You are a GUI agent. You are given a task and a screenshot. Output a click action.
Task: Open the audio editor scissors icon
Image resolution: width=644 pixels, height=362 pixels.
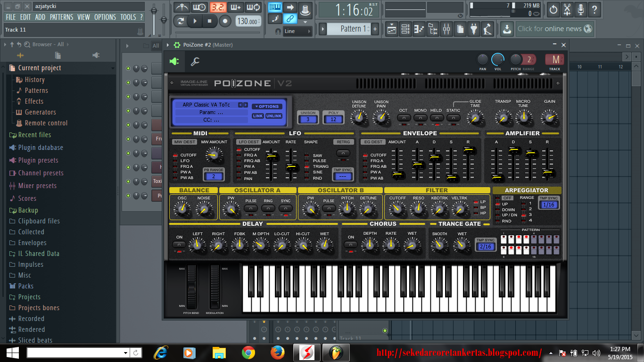point(567,9)
